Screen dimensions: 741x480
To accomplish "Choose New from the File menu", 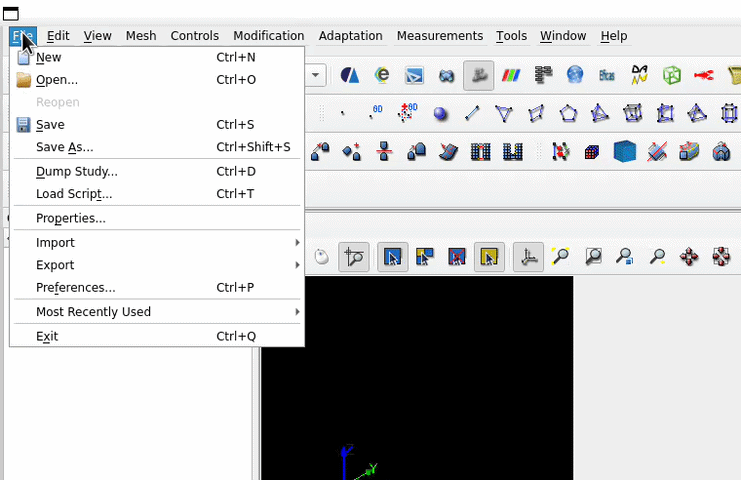I will (156, 57).
